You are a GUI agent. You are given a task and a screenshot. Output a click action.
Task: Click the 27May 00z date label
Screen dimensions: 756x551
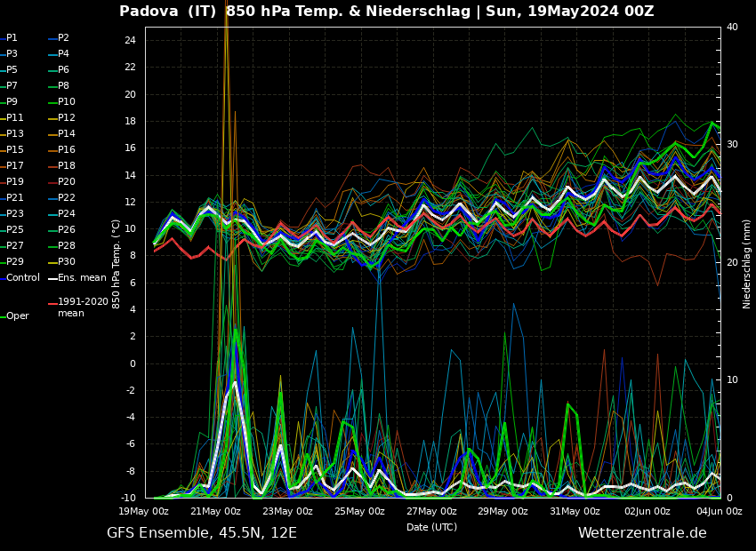(431, 512)
